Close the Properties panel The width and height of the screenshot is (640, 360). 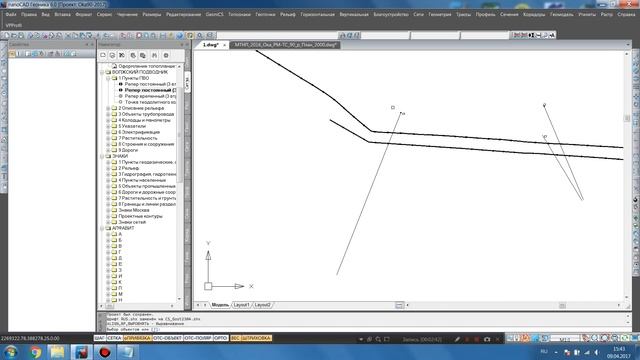[x=92, y=44]
